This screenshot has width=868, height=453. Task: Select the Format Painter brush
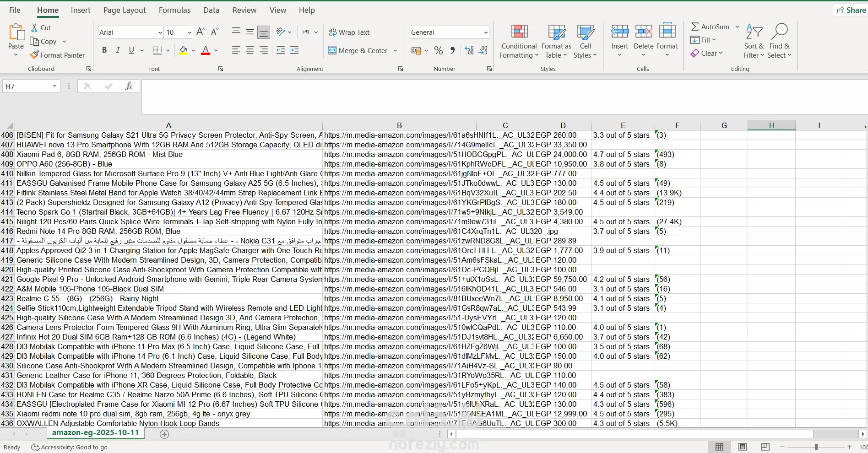click(x=34, y=55)
